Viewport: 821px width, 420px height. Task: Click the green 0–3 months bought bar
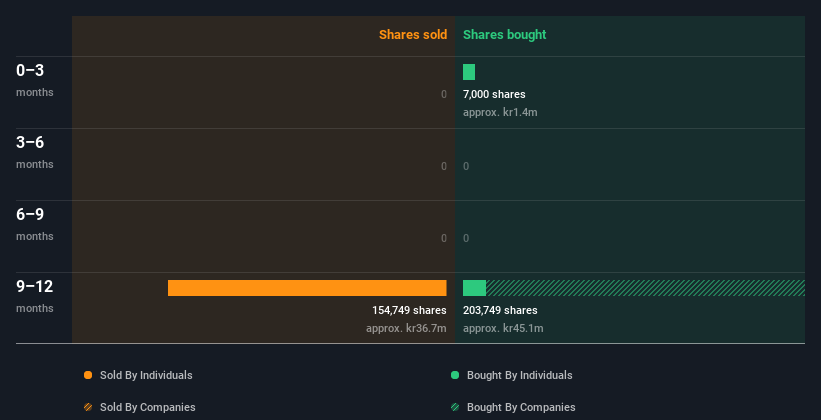(469, 72)
